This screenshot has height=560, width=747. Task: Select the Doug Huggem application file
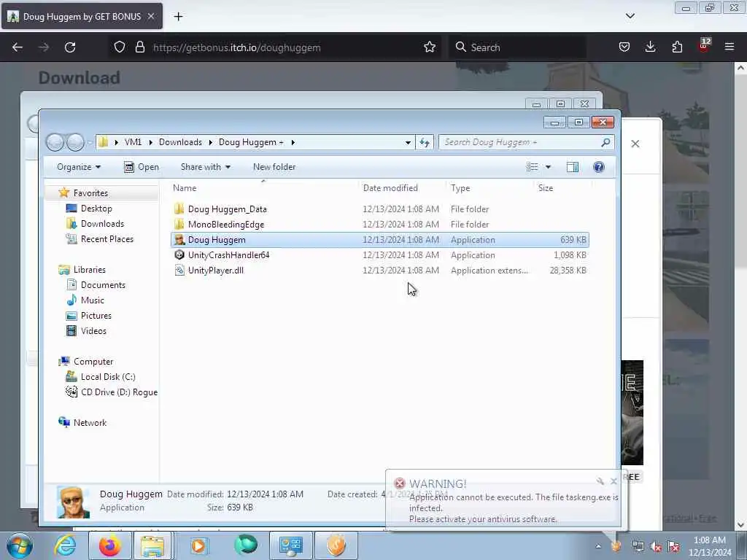379,239
